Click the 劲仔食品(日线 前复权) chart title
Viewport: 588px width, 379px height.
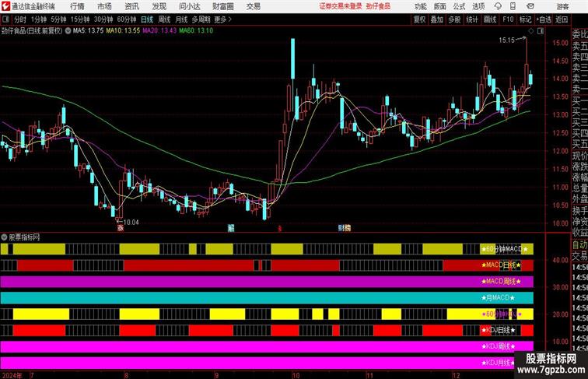pos(32,31)
